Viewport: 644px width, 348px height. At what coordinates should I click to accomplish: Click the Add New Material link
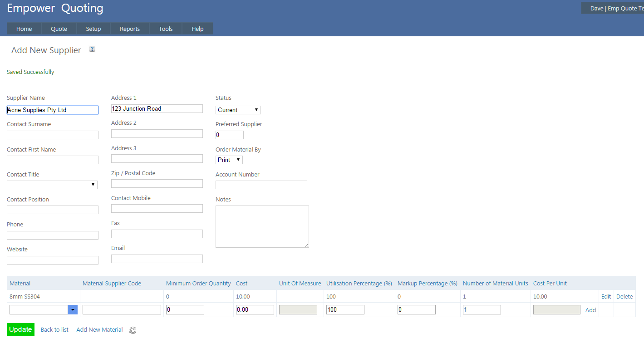[x=99, y=330]
